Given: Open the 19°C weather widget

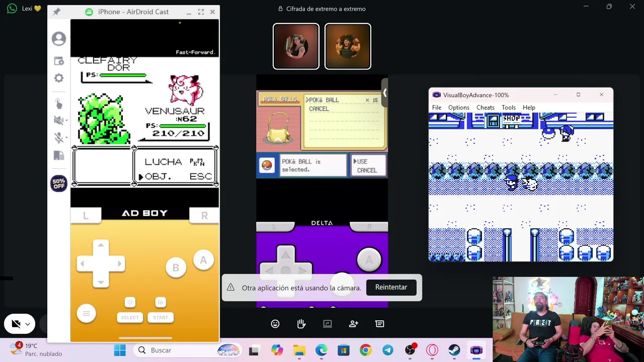Looking at the screenshot, I should [x=36, y=350].
